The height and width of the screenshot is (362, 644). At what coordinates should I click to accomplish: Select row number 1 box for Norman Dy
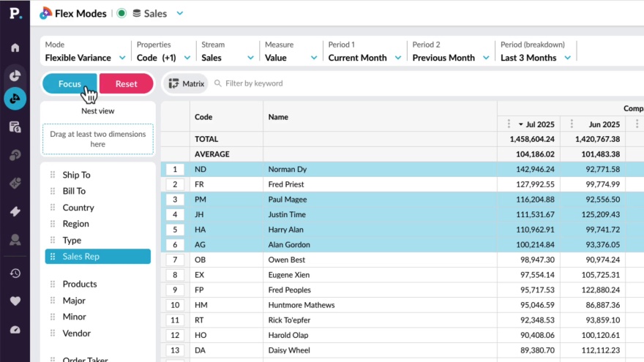click(x=175, y=169)
